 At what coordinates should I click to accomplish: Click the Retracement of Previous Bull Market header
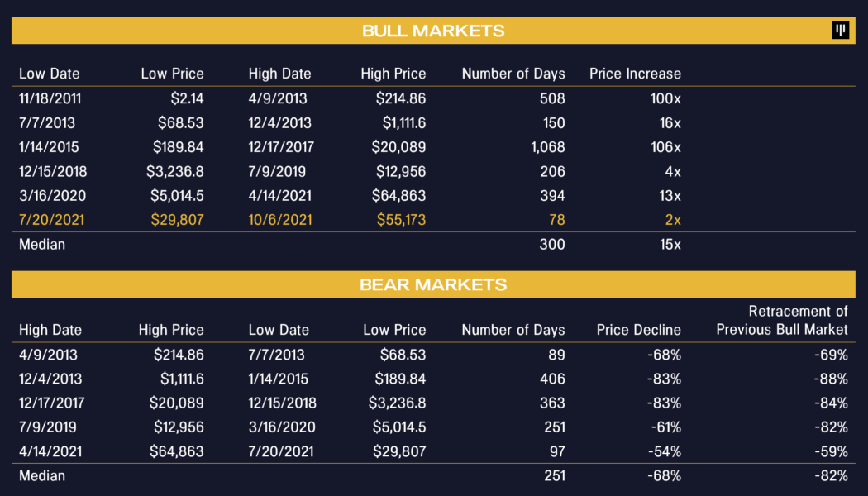[781, 321]
